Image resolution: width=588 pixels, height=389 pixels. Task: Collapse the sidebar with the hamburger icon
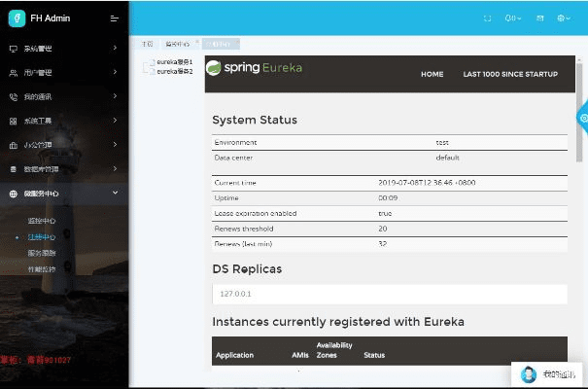click(x=115, y=18)
